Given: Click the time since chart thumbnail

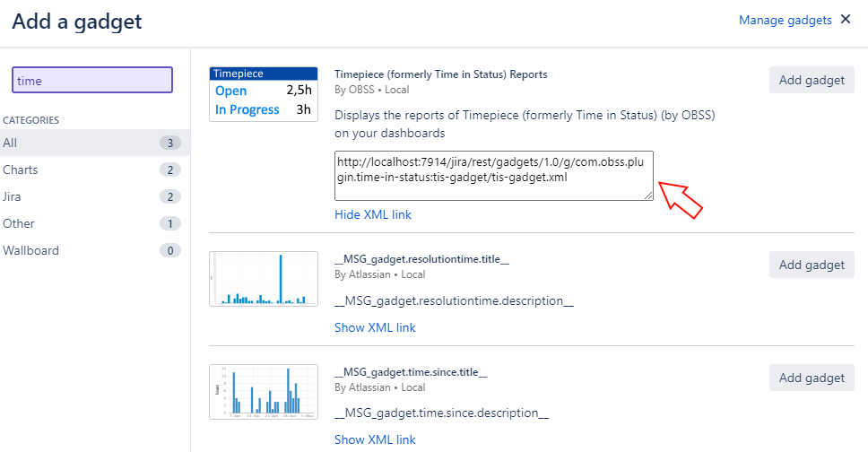Looking at the screenshot, I should tap(264, 392).
